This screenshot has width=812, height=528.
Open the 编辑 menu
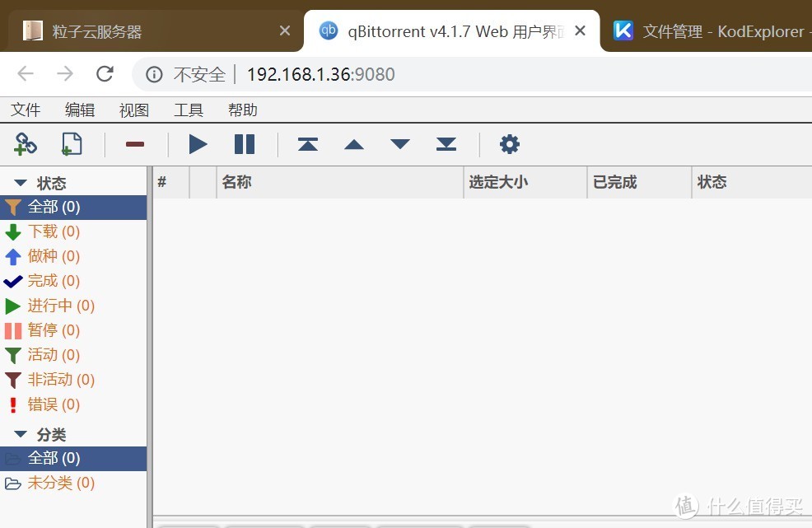(x=80, y=110)
